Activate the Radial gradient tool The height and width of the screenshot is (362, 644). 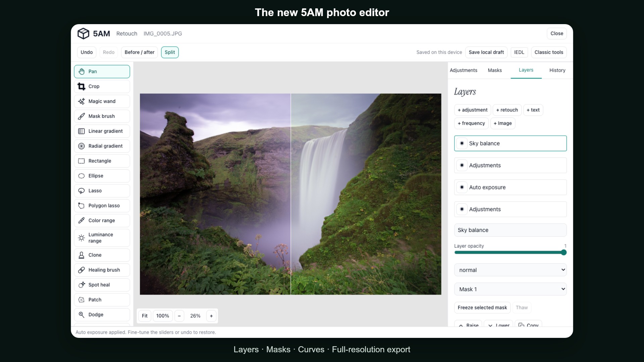(102, 146)
